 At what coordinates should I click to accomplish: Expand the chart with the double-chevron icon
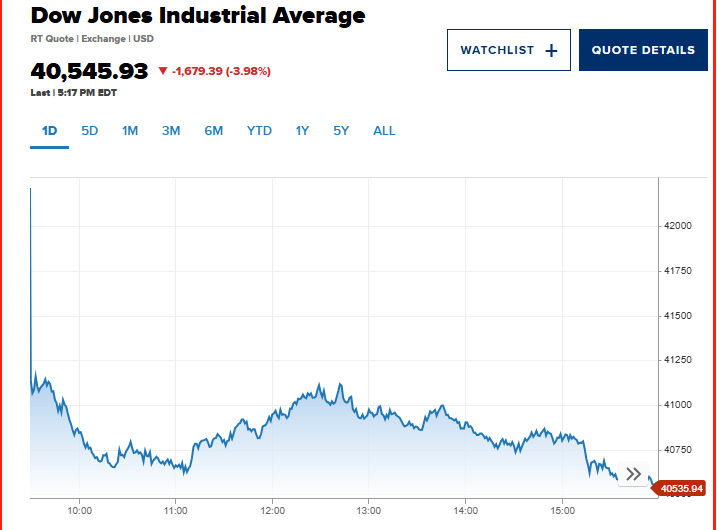633,474
